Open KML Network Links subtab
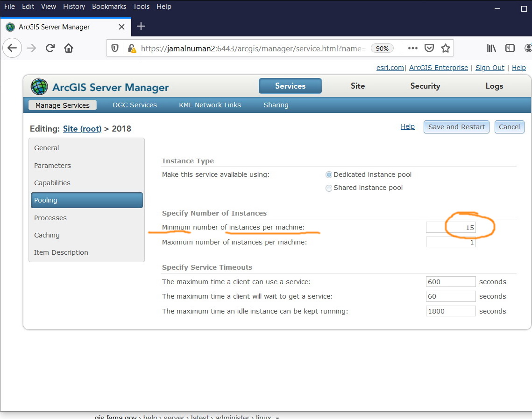This screenshot has width=532, height=419. pos(210,105)
